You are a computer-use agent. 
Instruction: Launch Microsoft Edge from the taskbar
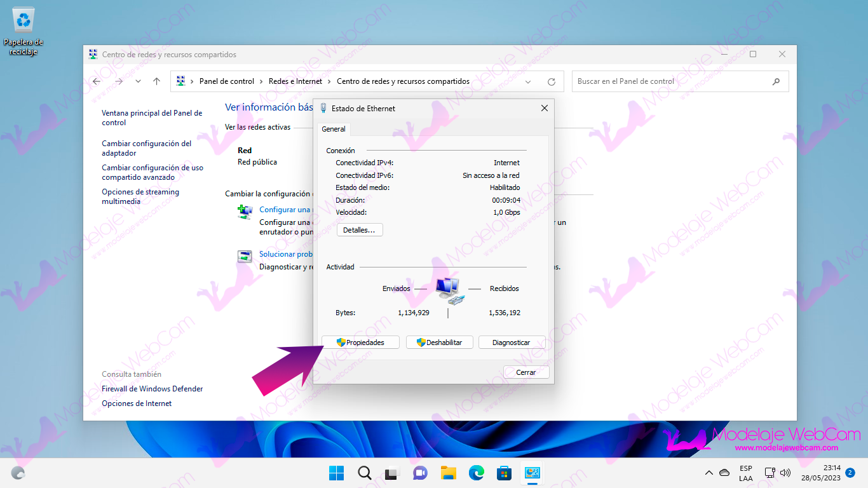(477, 473)
